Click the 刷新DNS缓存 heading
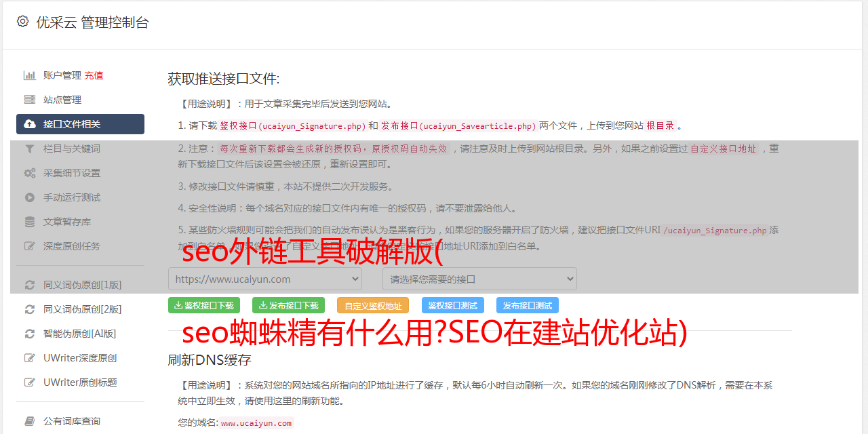 coord(210,359)
